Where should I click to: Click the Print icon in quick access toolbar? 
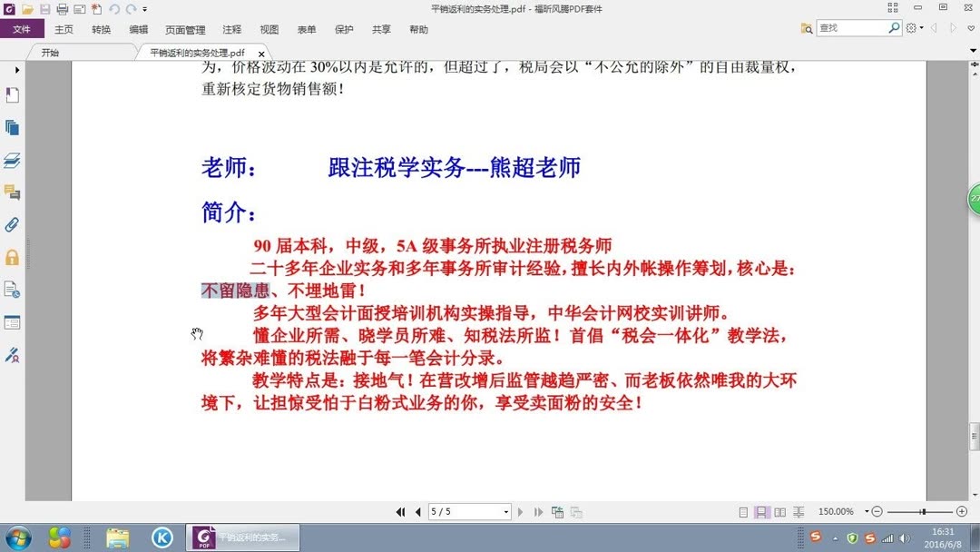(62, 8)
